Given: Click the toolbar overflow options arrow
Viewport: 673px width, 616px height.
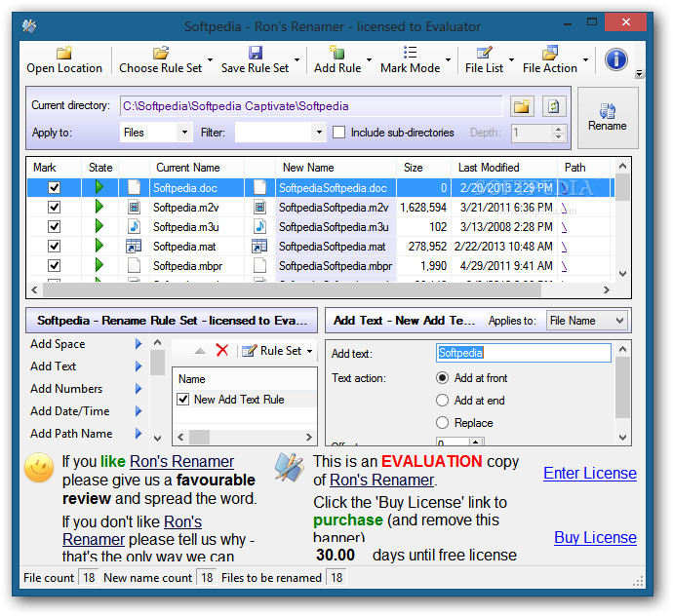Looking at the screenshot, I should click(x=639, y=74).
